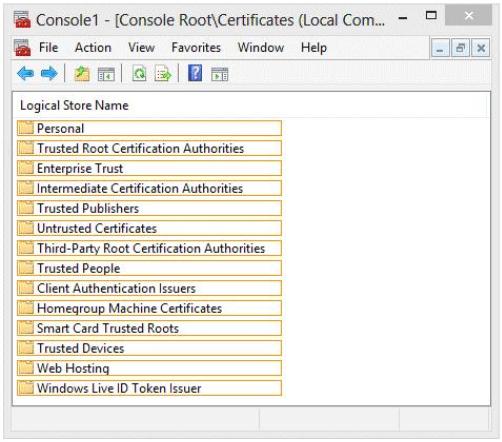The width and height of the screenshot is (502, 442).
Task: Open Help via blue question mark icon
Action: 195,73
